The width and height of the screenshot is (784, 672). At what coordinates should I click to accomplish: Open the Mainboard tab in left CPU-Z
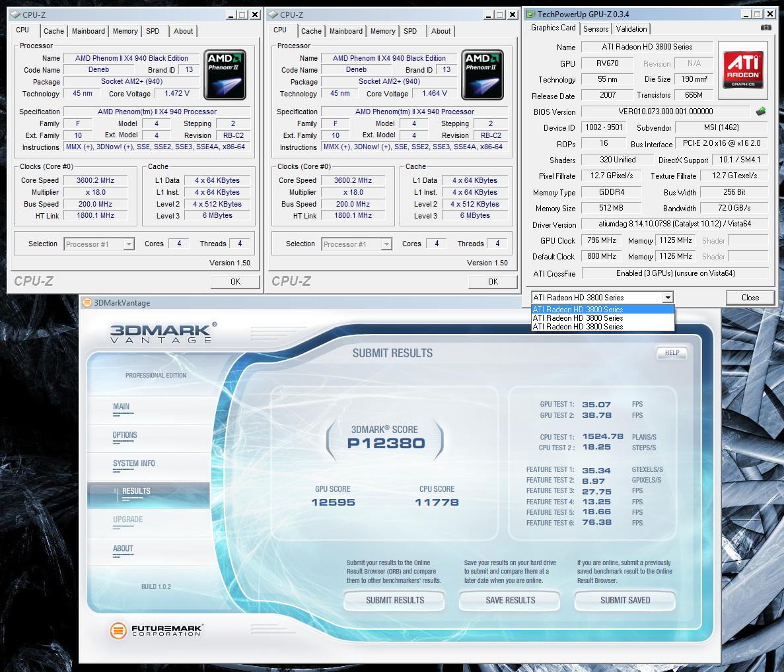89,31
